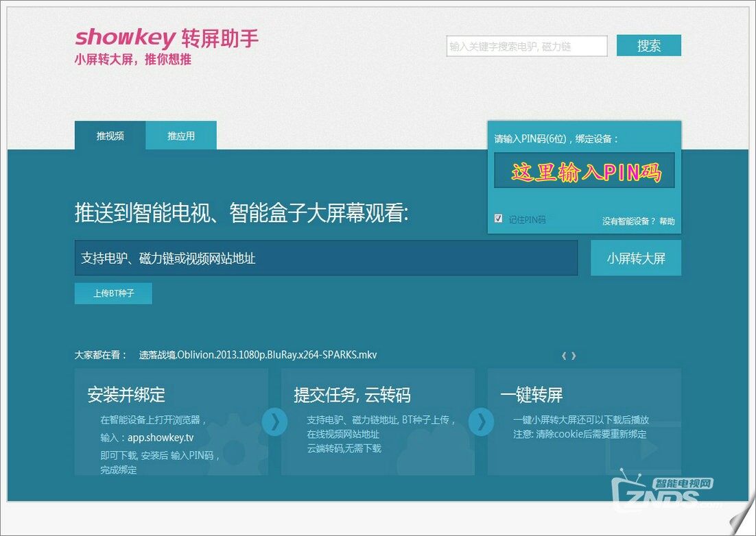Open the Oblivion.2013.1080p mkv trending link
Screen dimensions: 756x536
258,355
